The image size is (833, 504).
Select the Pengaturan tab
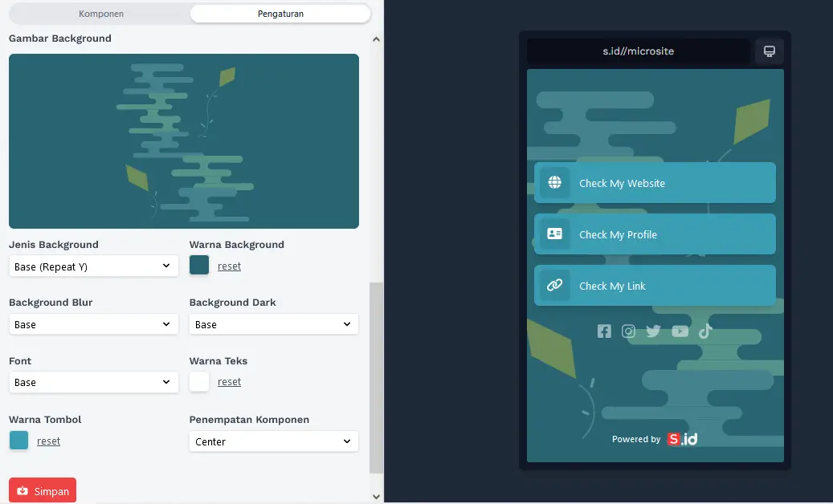pos(280,14)
